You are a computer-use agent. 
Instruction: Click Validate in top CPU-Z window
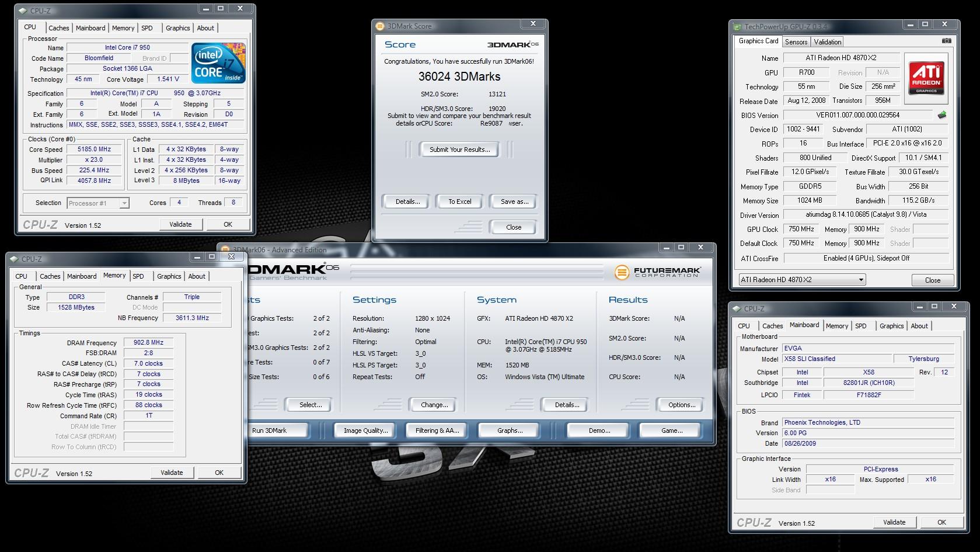pyautogui.click(x=180, y=224)
